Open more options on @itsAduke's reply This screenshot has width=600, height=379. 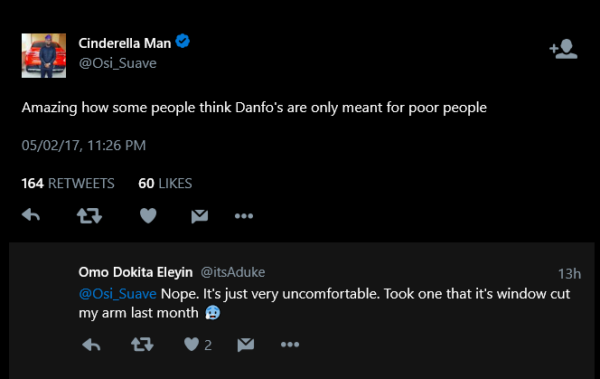(x=290, y=345)
